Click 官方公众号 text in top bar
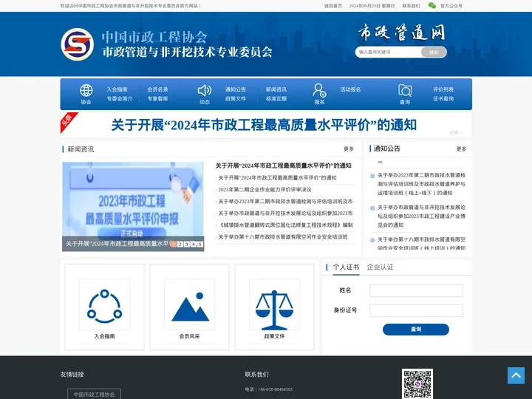The height and width of the screenshot is (399, 532). (451, 6)
